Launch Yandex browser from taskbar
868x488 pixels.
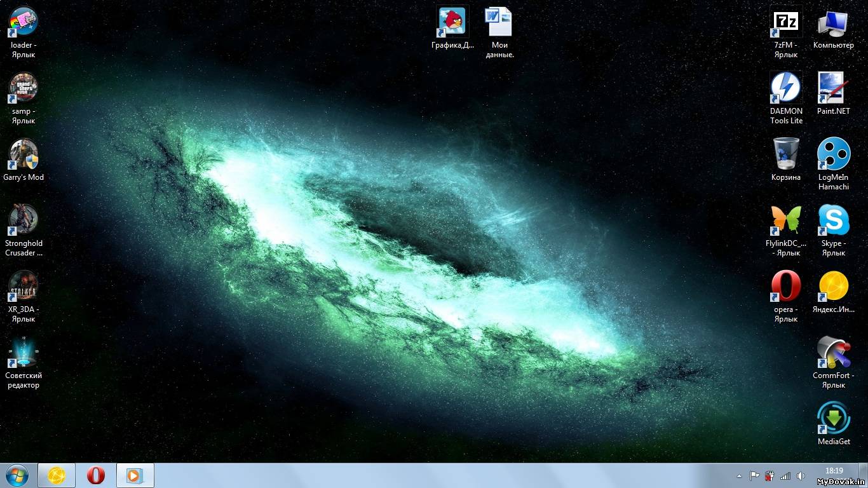57,475
